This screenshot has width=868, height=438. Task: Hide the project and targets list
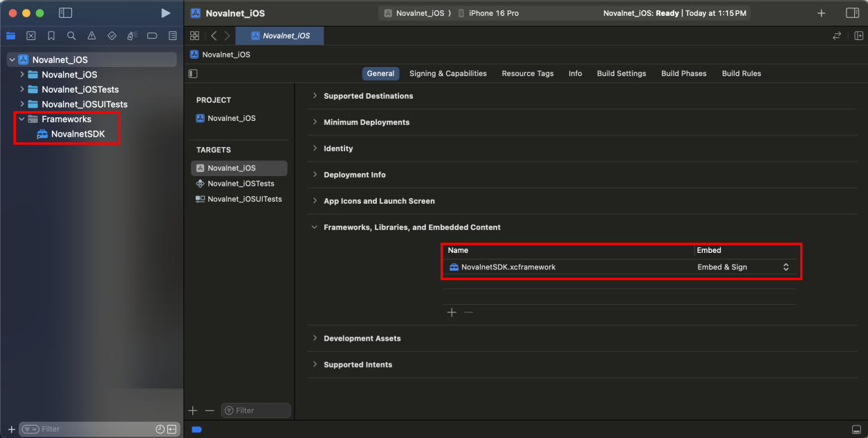pyautogui.click(x=193, y=74)
